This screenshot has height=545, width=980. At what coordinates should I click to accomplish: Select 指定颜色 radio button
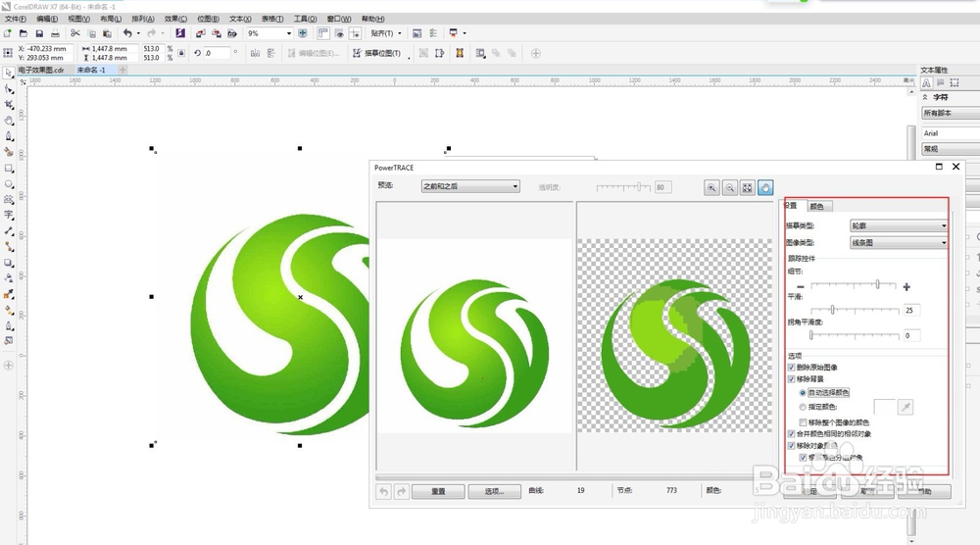tap(803, 407)
